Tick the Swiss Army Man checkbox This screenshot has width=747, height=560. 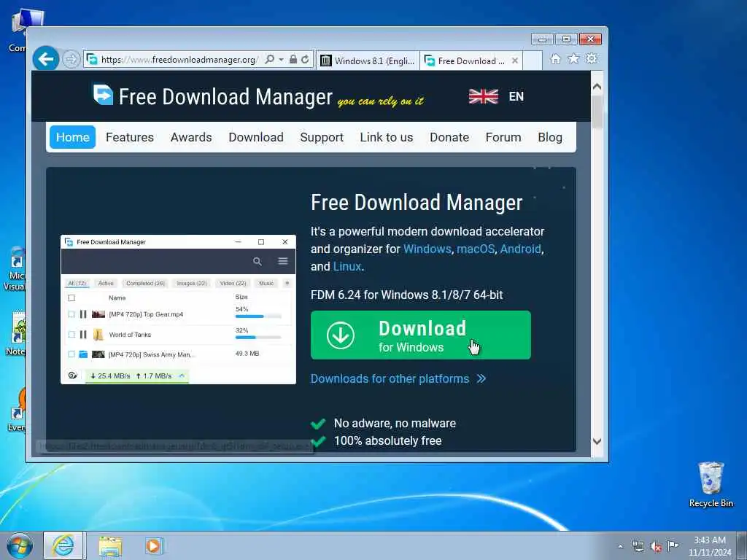pyautogui.click(x=71, y=354)
